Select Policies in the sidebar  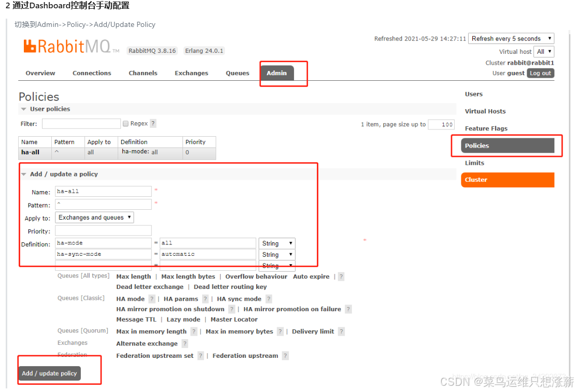508,146
